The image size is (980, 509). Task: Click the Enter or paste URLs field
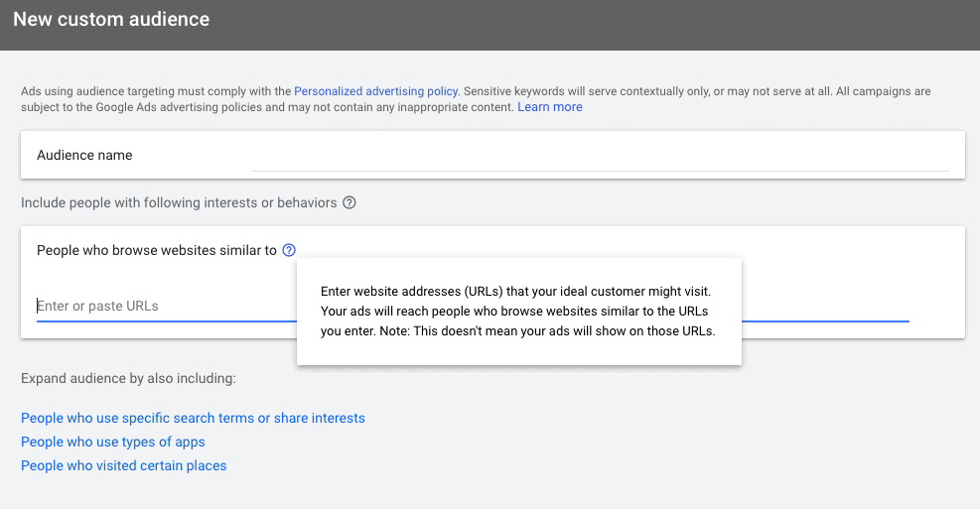pyautogui.click(x=159, y=307)
